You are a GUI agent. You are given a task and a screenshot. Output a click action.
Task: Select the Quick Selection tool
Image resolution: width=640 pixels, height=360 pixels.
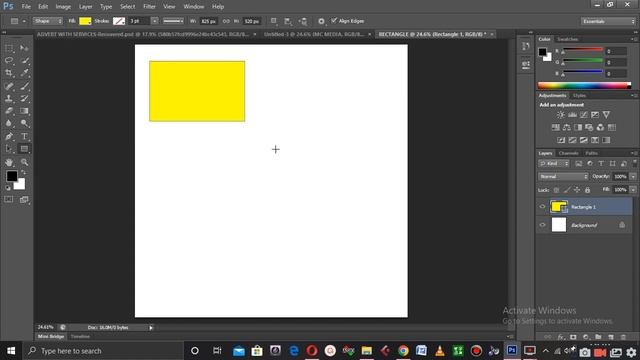pos(24,60)
